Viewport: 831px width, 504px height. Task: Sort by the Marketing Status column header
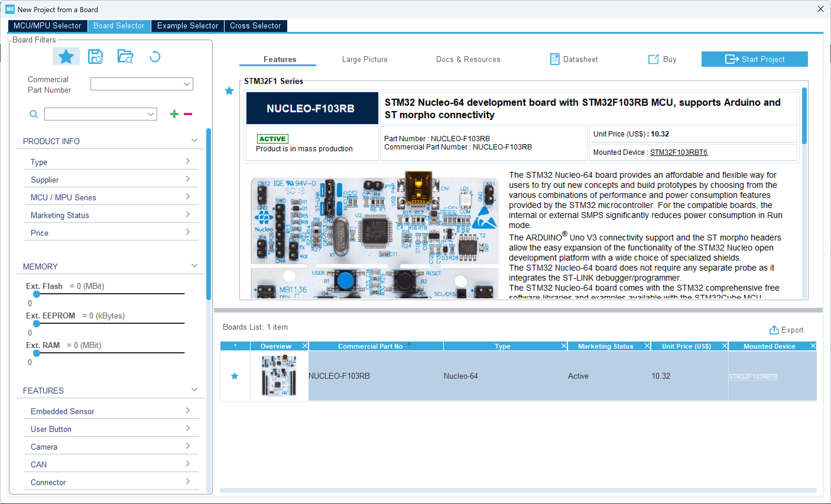(606, 346)
